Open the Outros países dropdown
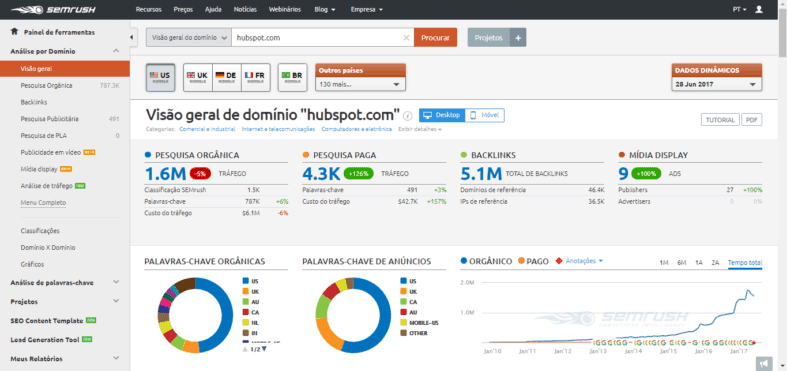Image resolution: width=787 pixels, height=371 pixels. [x=360, y=84]
